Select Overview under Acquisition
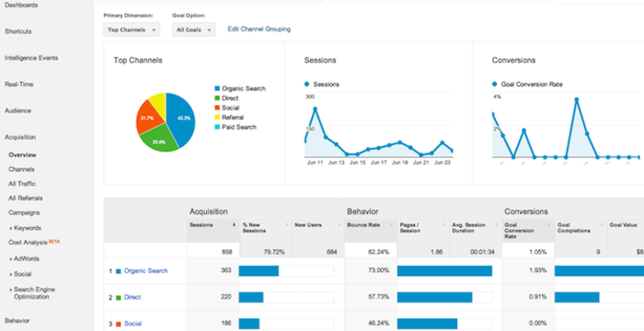This screenshot has width=644, height=331. point(23,154)
